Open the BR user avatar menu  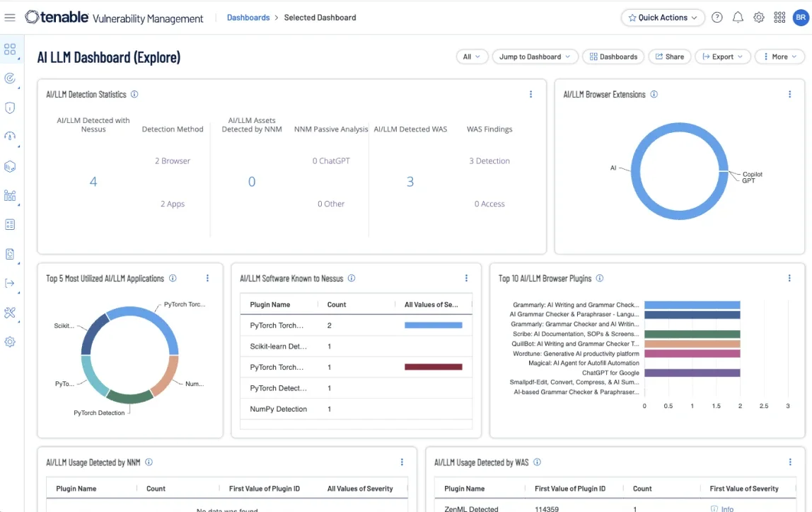(x=801, y=18)
